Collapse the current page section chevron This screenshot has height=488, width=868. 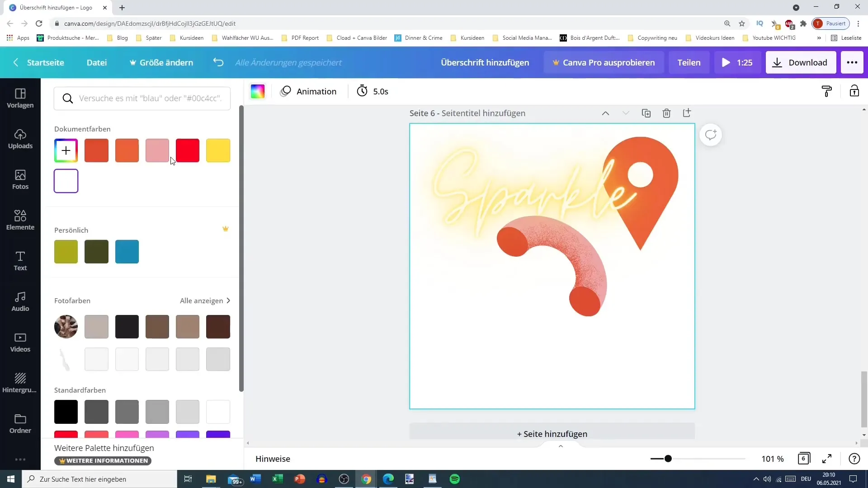click(606, 113)
